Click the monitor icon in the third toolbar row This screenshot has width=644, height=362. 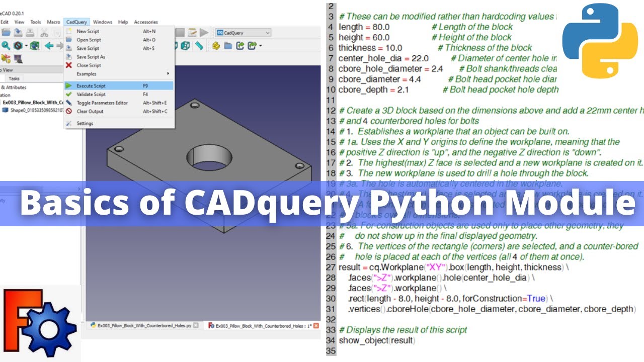pyautogui.click(x=18, y=59)
